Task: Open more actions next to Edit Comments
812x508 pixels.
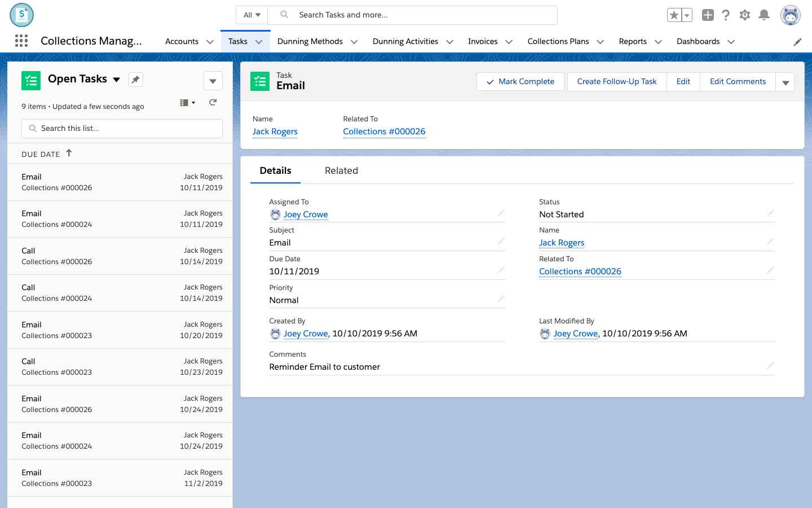Action: tap(785, 81)
